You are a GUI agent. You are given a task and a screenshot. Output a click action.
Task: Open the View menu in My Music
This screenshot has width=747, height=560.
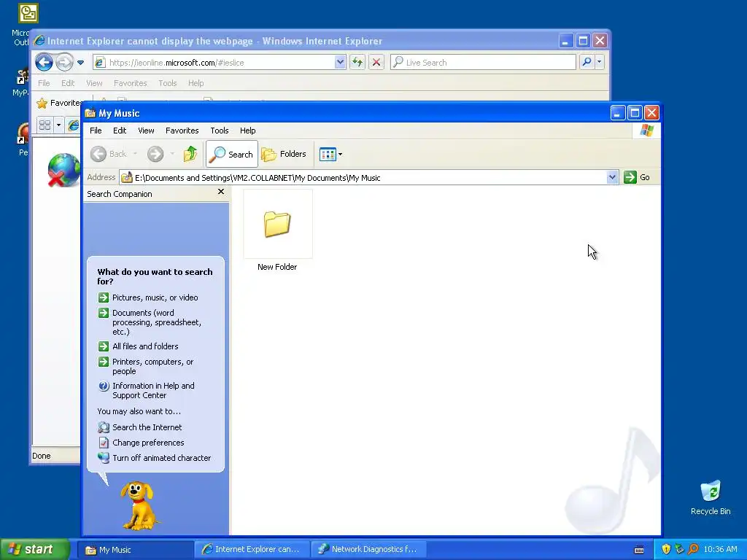coord(146,131)
